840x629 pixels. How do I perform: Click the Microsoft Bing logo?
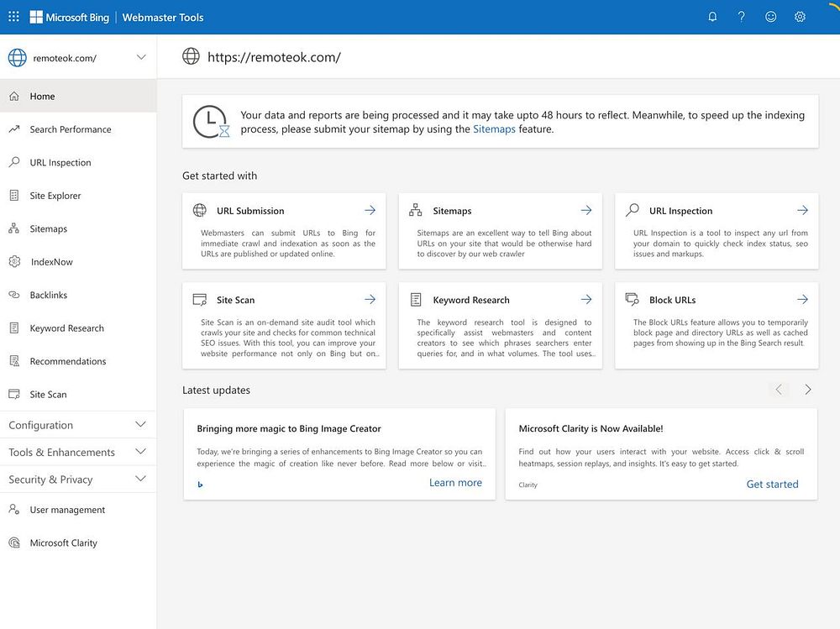pyautogui.click(x=70, y=17)
